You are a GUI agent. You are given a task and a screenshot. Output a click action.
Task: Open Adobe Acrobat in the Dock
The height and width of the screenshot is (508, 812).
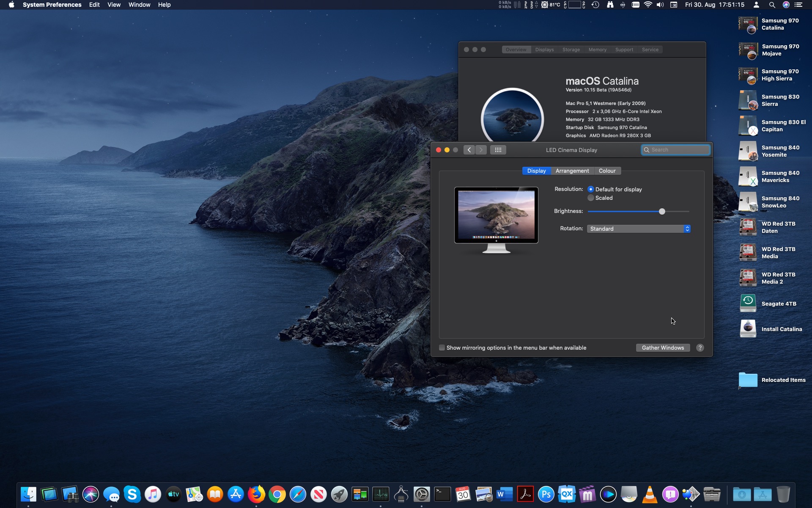coord(525,494)
